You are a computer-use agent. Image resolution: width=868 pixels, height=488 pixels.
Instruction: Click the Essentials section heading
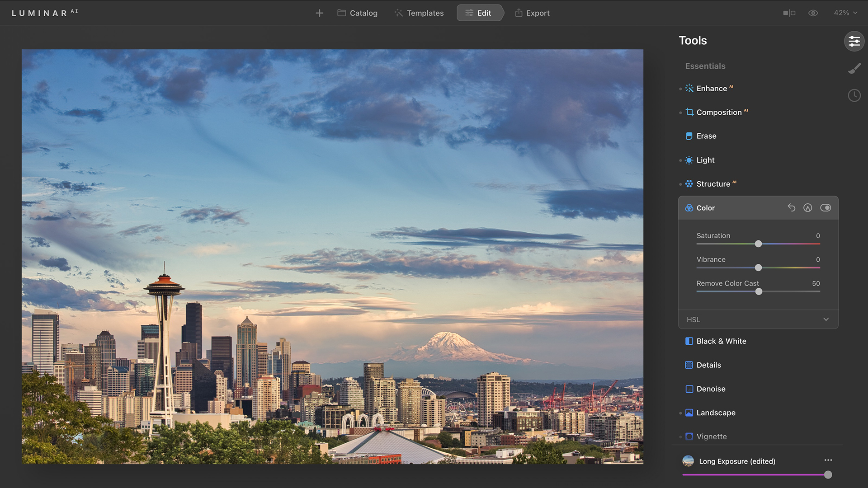point(705,66)
